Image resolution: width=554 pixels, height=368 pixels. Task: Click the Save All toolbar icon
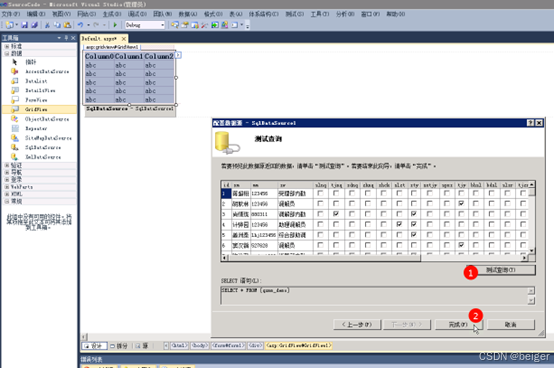pyautogui.click(x=34, y=25)
